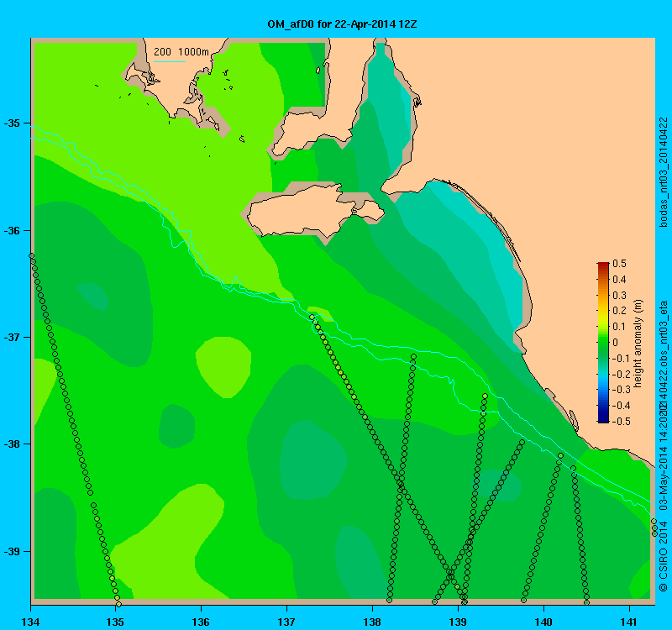Click the -36 latitude axis label
The width and height of the screenshot is (672, 630).
click(12, 230)
